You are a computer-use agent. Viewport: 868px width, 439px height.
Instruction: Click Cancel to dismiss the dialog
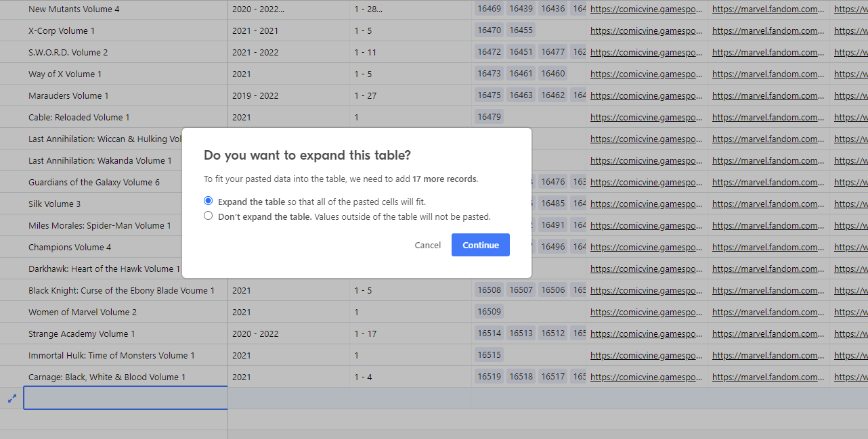tap(427, 245)
